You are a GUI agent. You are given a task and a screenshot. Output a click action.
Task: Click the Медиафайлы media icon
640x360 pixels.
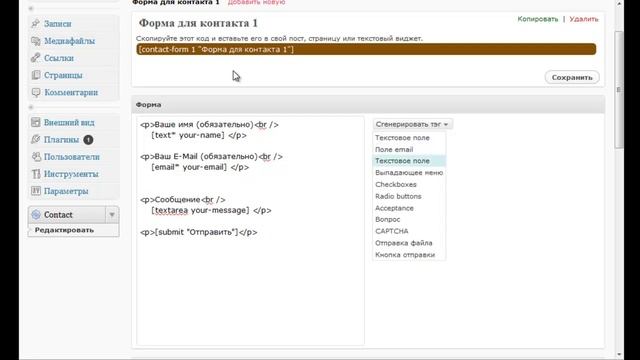36,41
